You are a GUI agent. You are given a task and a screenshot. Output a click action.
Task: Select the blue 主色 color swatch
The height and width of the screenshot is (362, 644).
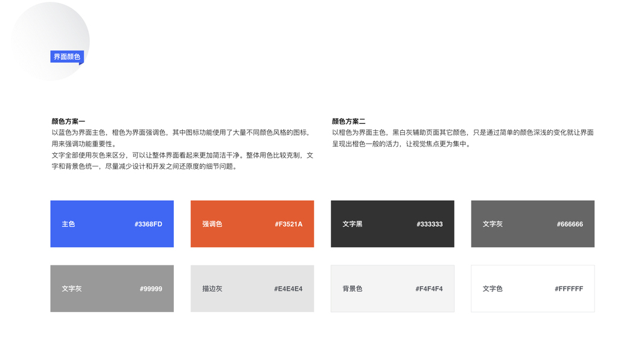pos(112,224)
